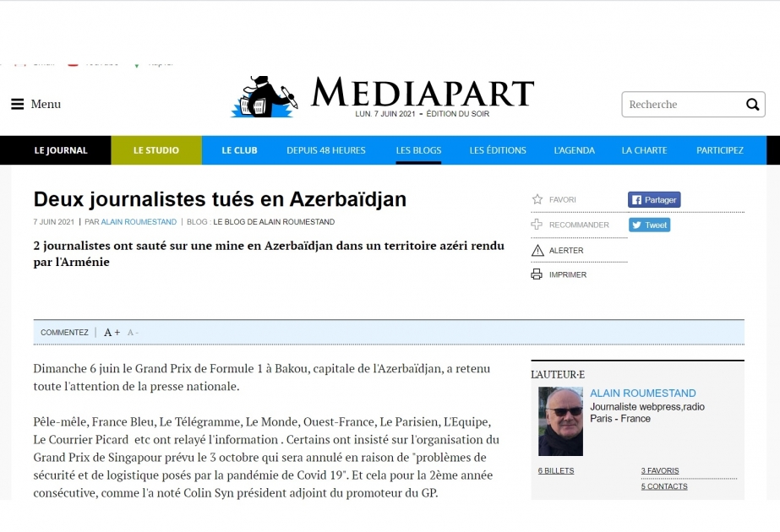Click the Imprimer label
Image resolution: width=780 pixels, height=532 pixels.
coord(568,274)
